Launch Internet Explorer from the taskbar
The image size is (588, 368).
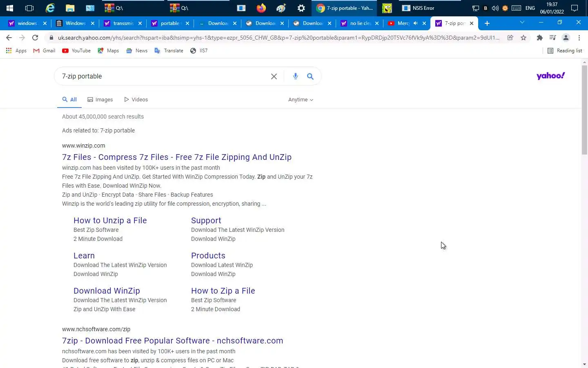50,8
